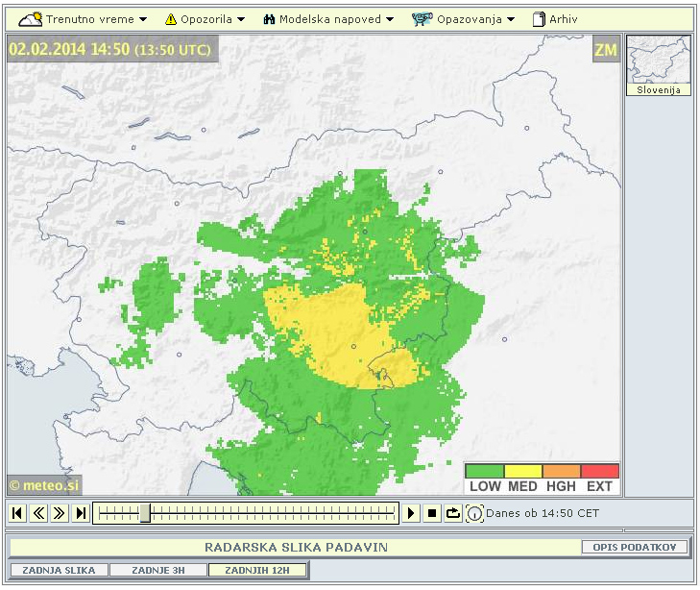Screen dimensions: 700x590
Task: Step forward one radar frame
Action: [x=60, y=513]
